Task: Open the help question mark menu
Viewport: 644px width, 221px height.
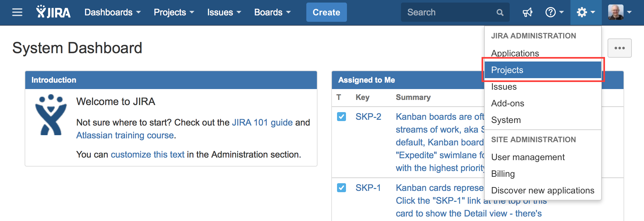Action: click(554, 12)
